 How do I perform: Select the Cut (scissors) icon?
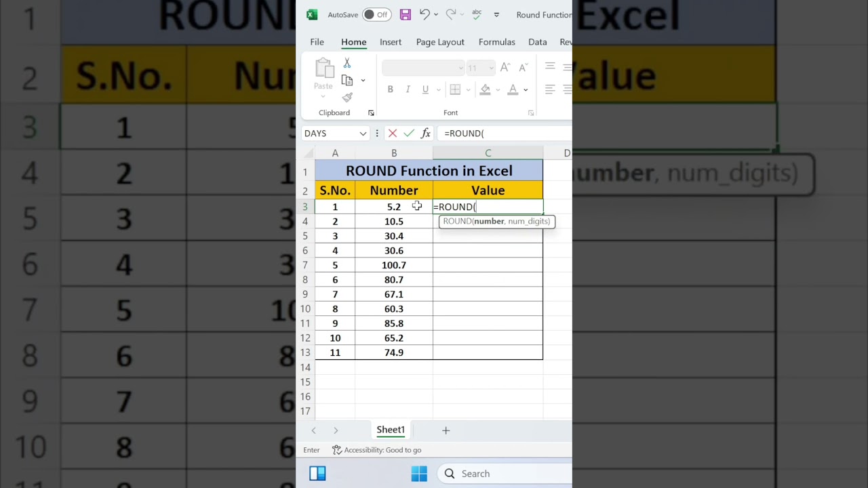tap(347, 63)
